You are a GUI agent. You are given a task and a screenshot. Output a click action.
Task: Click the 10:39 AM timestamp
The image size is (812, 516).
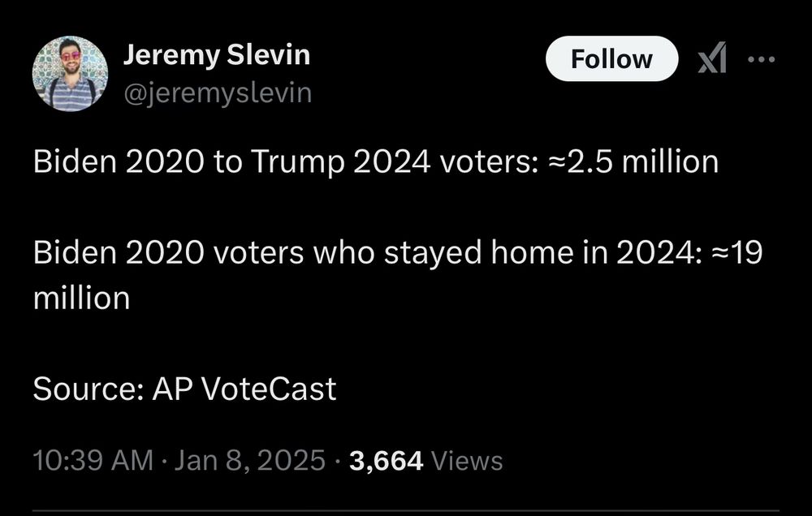tap(93, 461)
